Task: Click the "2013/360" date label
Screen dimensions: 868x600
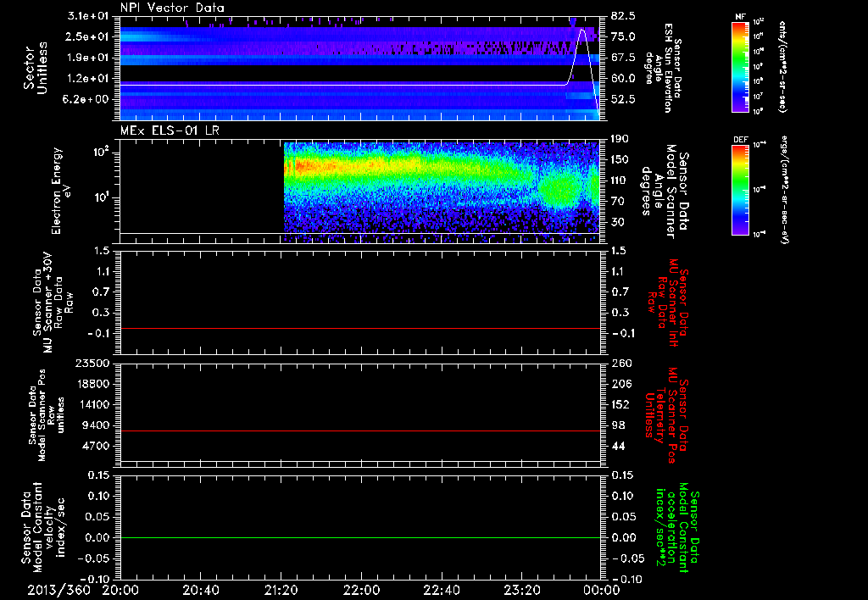Action: (x=59, y=590)
